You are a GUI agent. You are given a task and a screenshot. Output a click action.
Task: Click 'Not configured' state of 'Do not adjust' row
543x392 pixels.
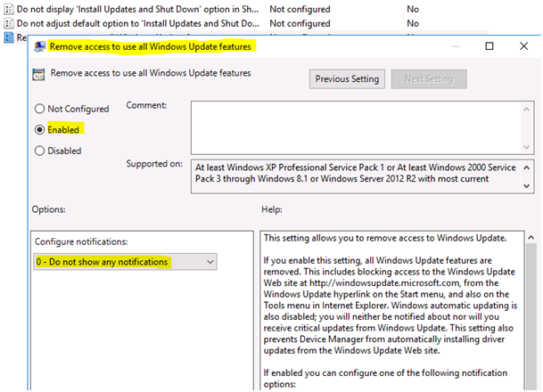point(300,23)
